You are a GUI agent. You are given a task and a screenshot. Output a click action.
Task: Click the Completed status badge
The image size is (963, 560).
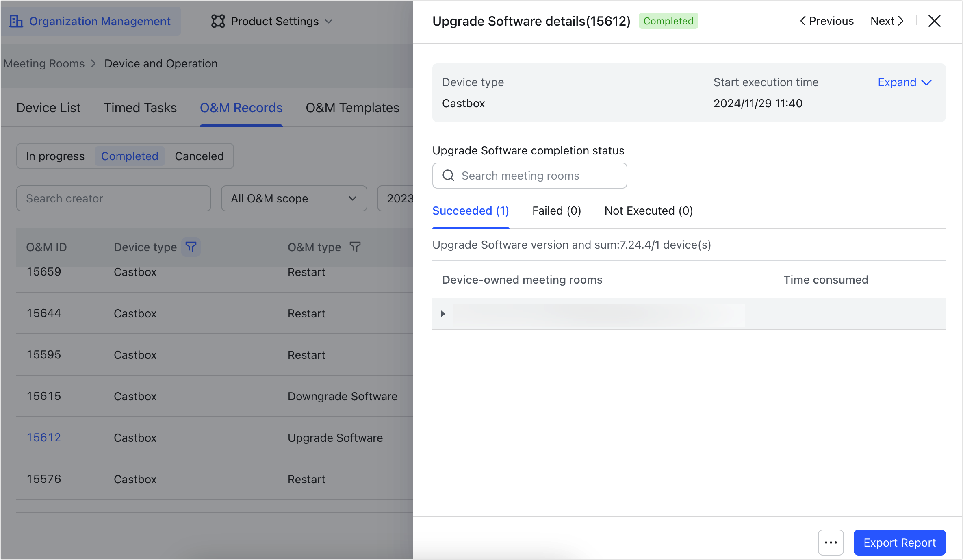pyautogui.click(x=668, y=21)
